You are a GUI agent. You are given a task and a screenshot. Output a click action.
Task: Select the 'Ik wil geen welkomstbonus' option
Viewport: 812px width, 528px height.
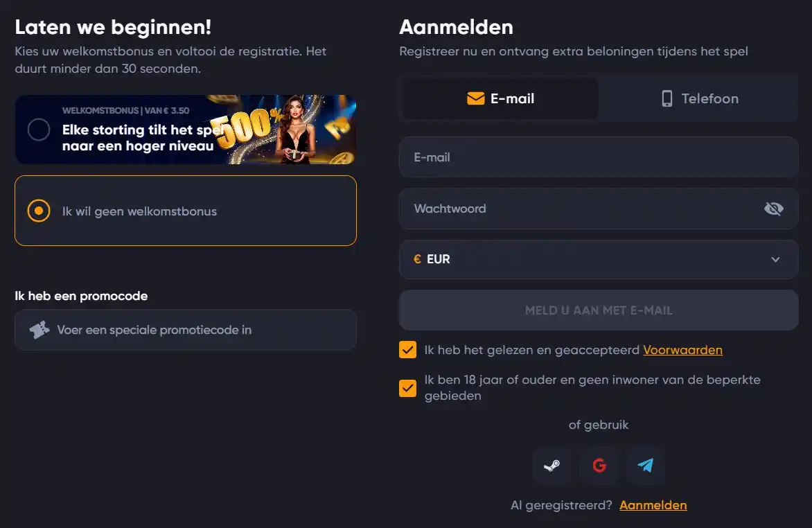39,211
